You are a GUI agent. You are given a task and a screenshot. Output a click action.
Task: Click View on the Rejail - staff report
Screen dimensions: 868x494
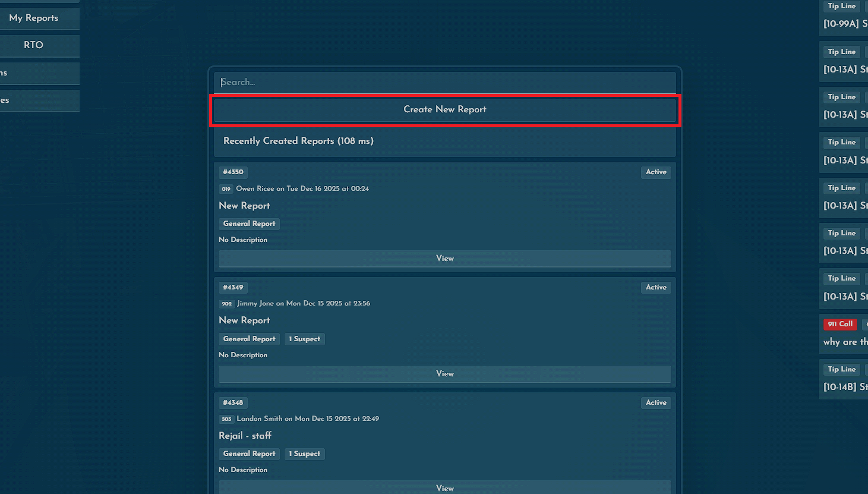[444, 487]
